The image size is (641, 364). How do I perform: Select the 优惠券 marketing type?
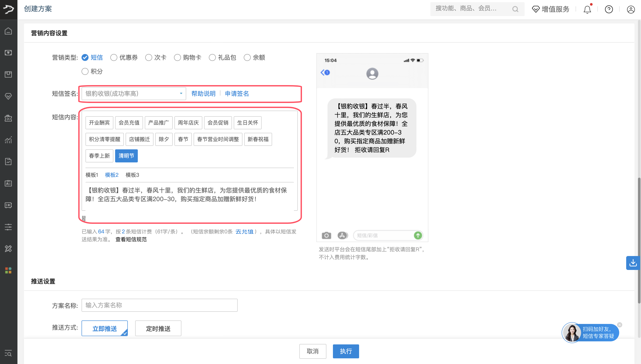114,57
